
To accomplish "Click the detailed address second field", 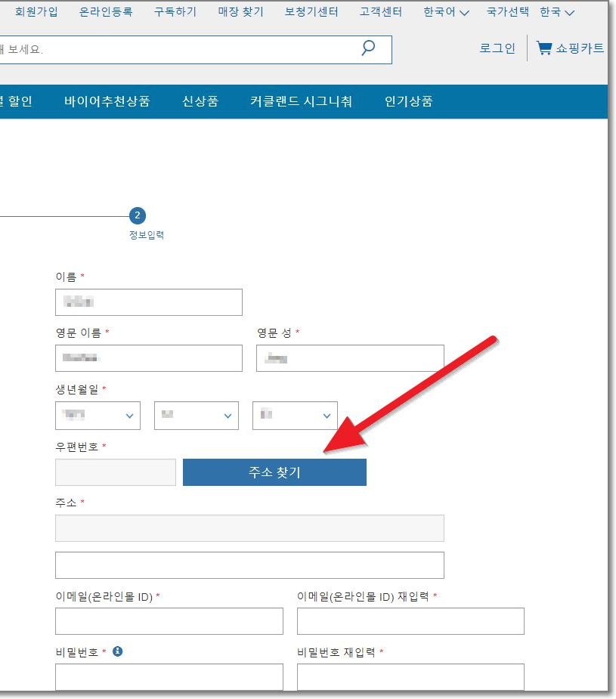I will [x=249, y=565].
